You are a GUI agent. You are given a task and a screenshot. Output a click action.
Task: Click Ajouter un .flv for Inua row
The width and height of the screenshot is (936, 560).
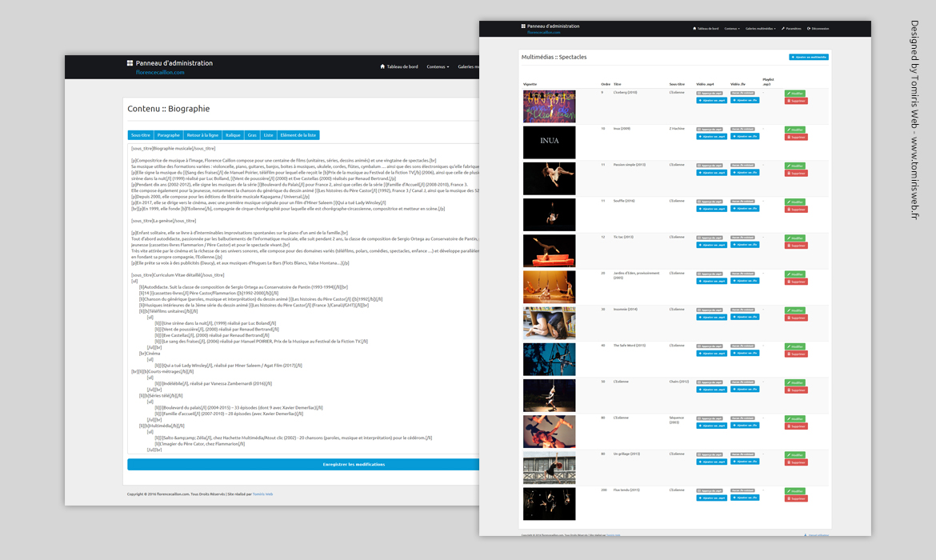[744, 136]
